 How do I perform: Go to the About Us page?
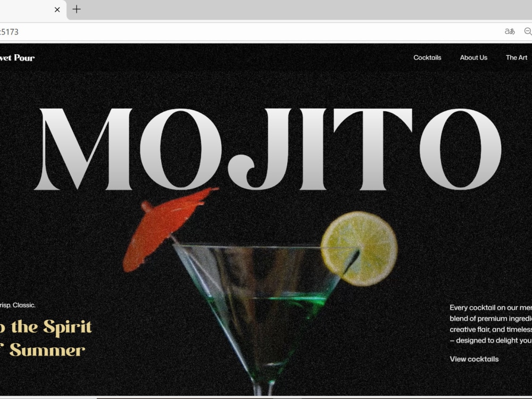click(x=473, y=57)
